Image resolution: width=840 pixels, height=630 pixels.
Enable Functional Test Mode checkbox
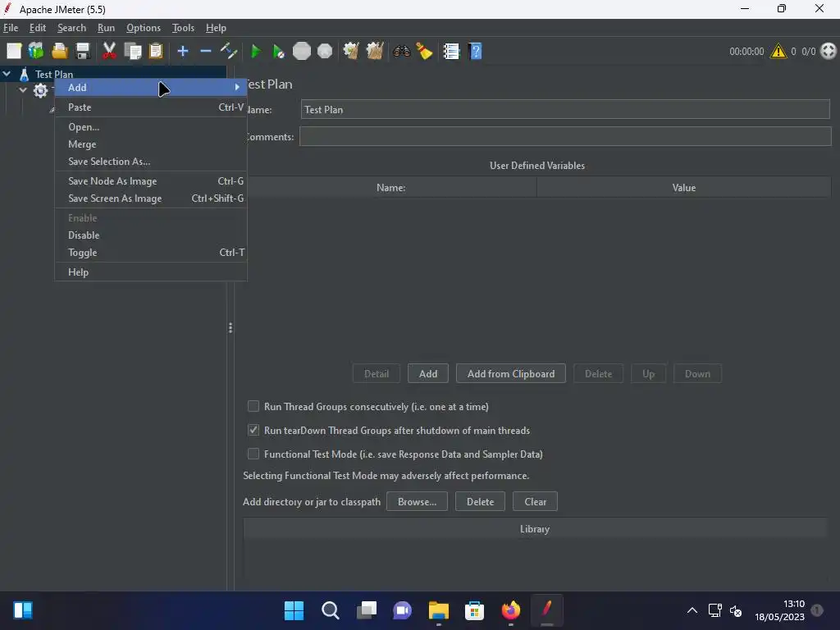pos(253,454)
